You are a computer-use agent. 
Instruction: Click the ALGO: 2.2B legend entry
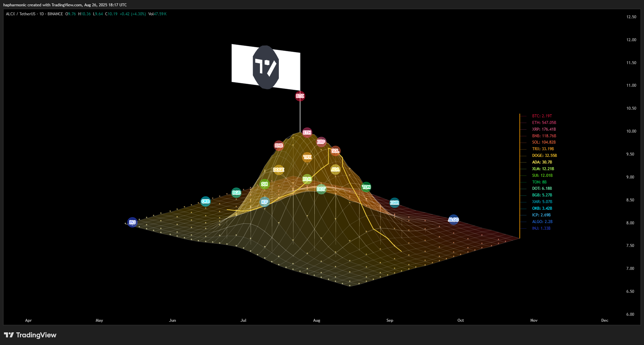[542, 222]
